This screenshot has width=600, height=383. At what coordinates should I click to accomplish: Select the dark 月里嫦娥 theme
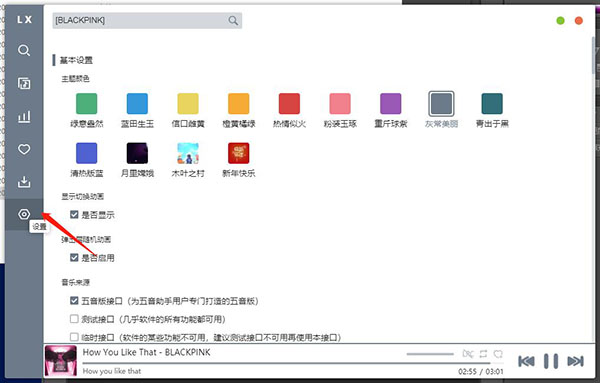[x=137, y=153]
